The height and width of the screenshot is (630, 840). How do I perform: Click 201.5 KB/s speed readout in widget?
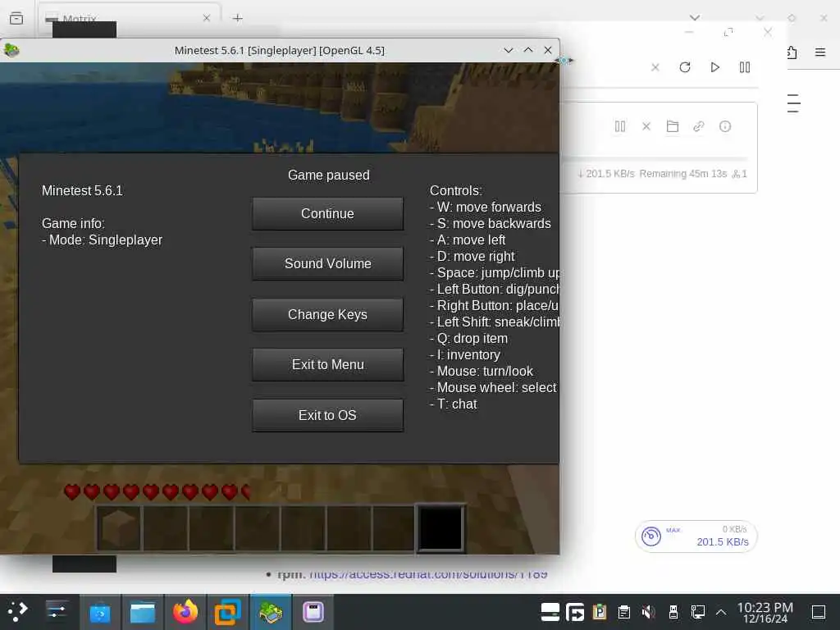coord(723,542)
